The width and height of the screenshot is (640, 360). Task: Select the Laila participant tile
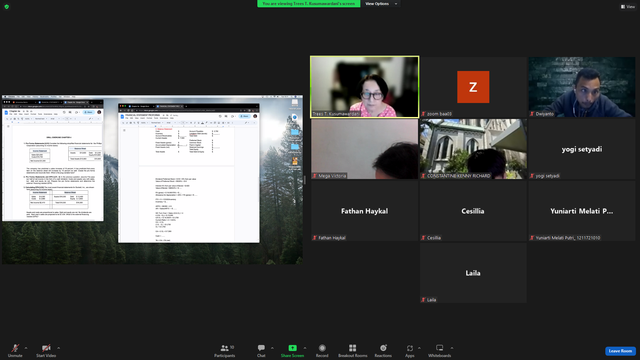click(473, 273)
